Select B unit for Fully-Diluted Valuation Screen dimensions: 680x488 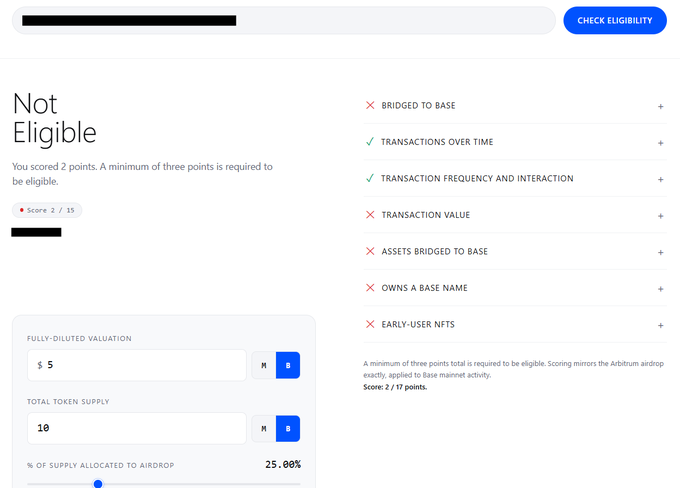(x=288, y=365)
